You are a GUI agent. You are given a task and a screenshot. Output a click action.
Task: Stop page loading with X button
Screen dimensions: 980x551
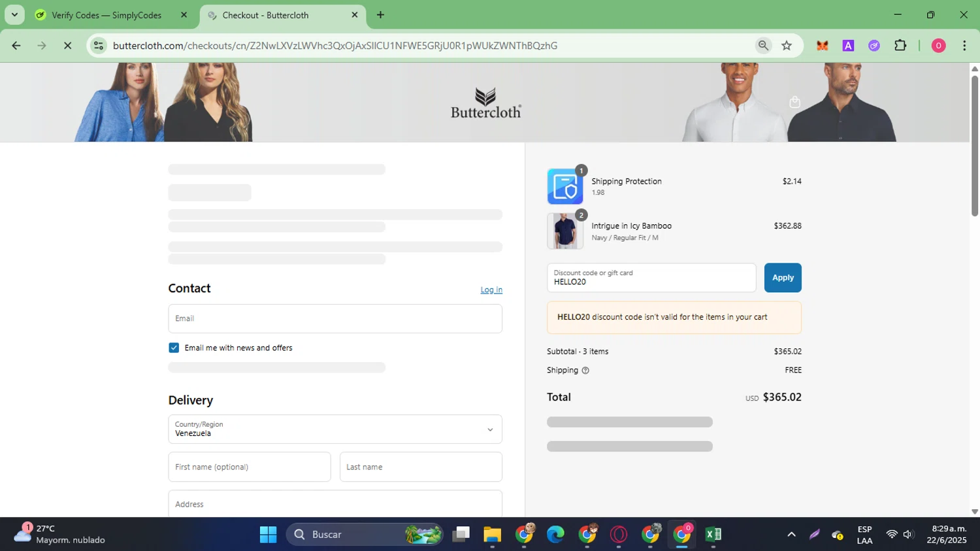[67, 45]
